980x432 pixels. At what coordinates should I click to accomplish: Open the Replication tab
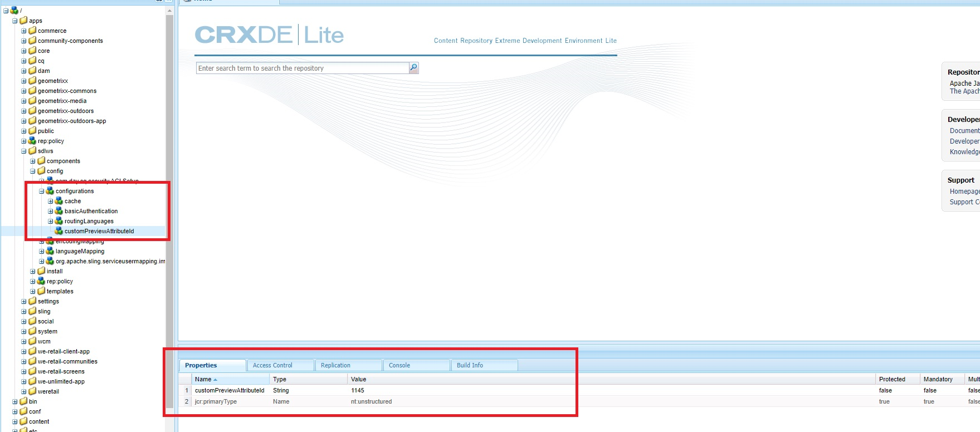pos(348,365)
